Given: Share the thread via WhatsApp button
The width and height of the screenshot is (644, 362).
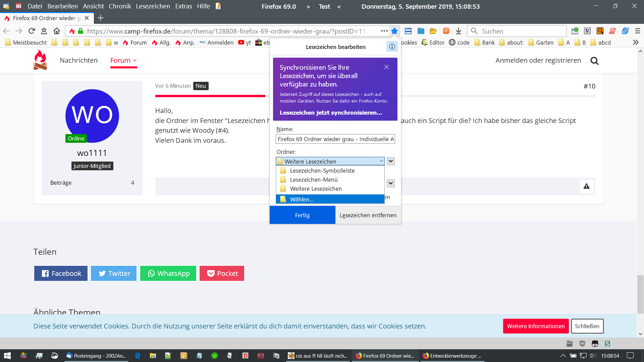Looking at the screenshot, I should 168,274.
